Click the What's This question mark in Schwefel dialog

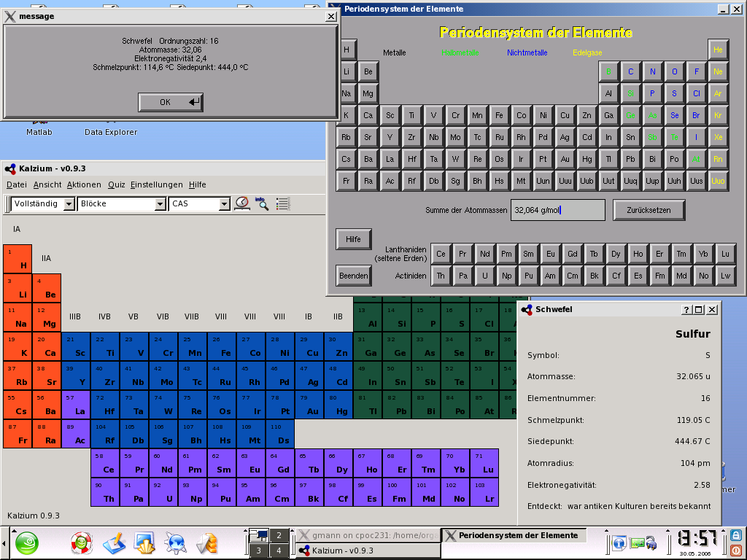tap(686, 309)
